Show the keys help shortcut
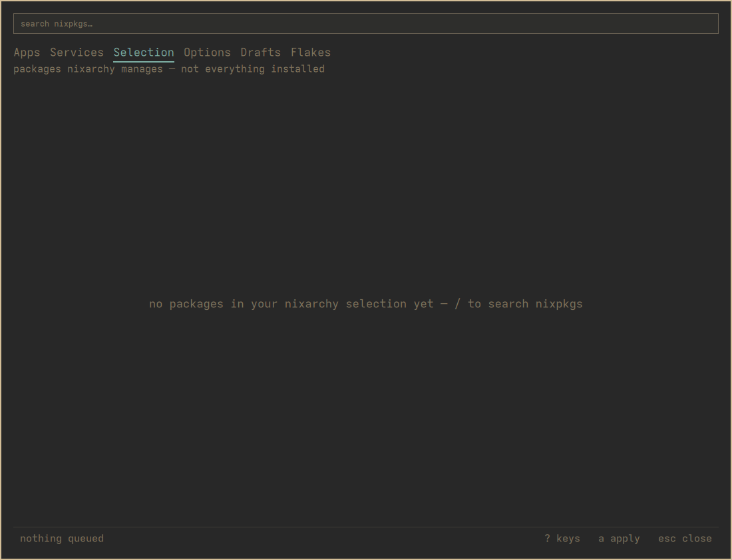 click(x=562, y=539)
